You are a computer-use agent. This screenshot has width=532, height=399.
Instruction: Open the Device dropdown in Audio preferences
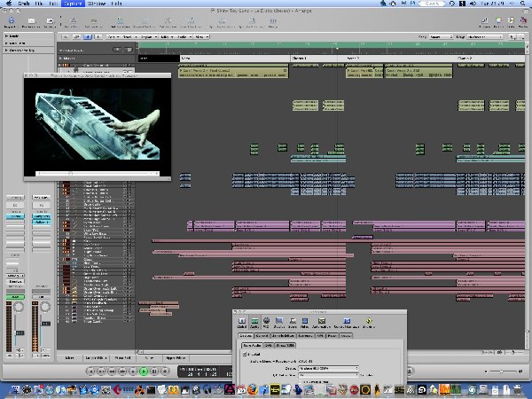pyautogui.click(x=329, y=368)
